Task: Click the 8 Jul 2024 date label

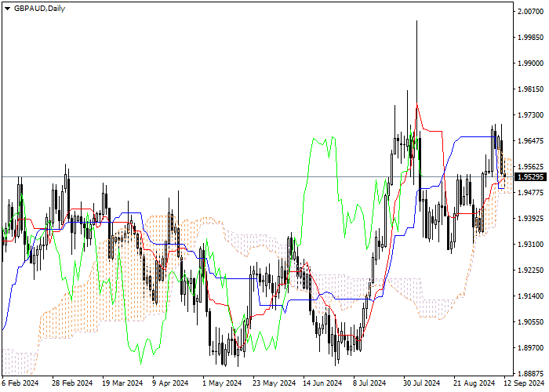Action: click(x=369, y=383)
